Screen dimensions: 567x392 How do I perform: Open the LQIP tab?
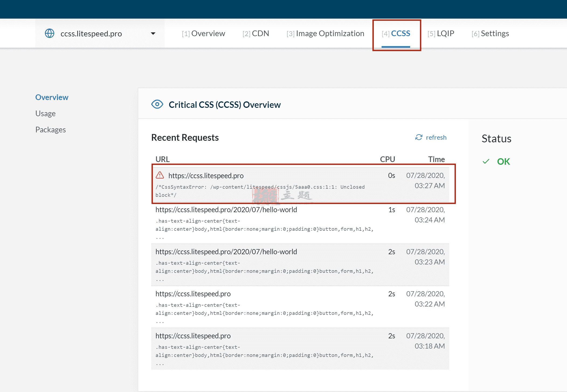click(x=441, y=33)
